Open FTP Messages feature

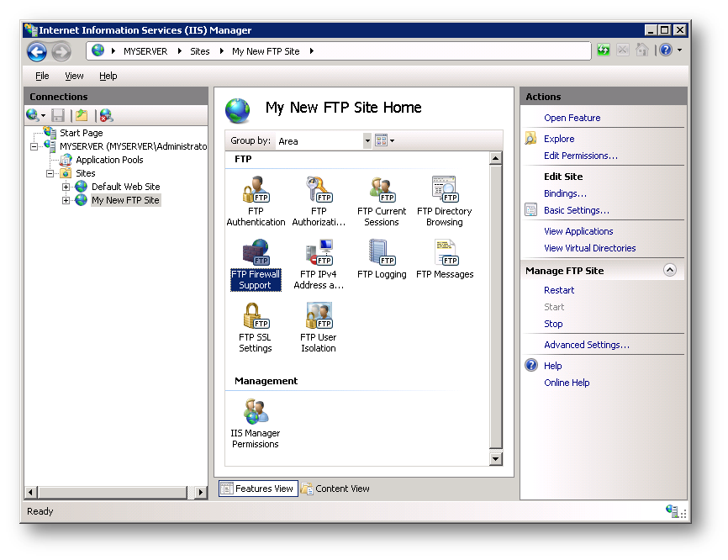[445, 259]
